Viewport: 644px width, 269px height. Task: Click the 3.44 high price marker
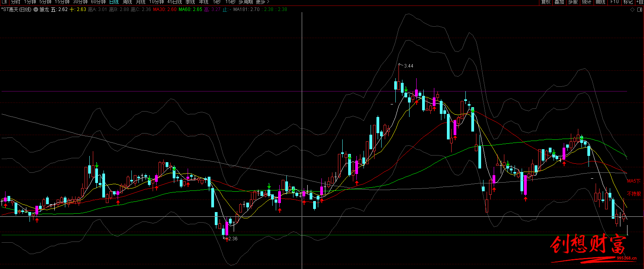coord(408,66)
